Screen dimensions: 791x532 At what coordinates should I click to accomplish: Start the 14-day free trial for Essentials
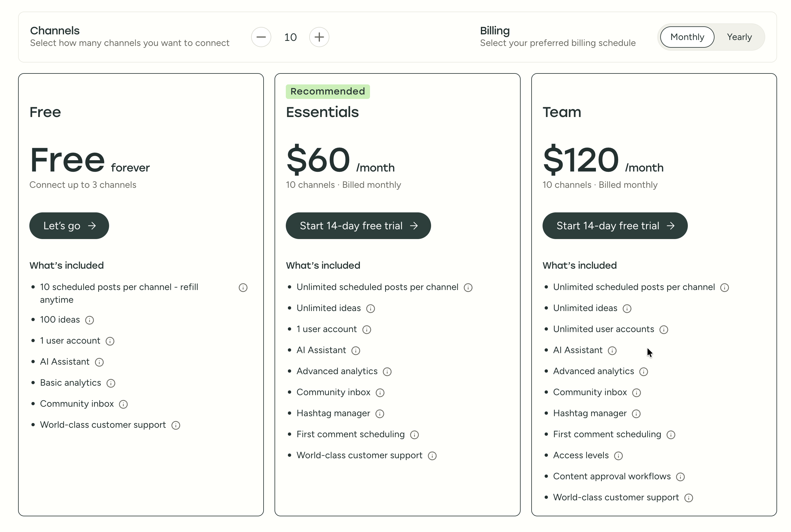[x=358, y=226]
